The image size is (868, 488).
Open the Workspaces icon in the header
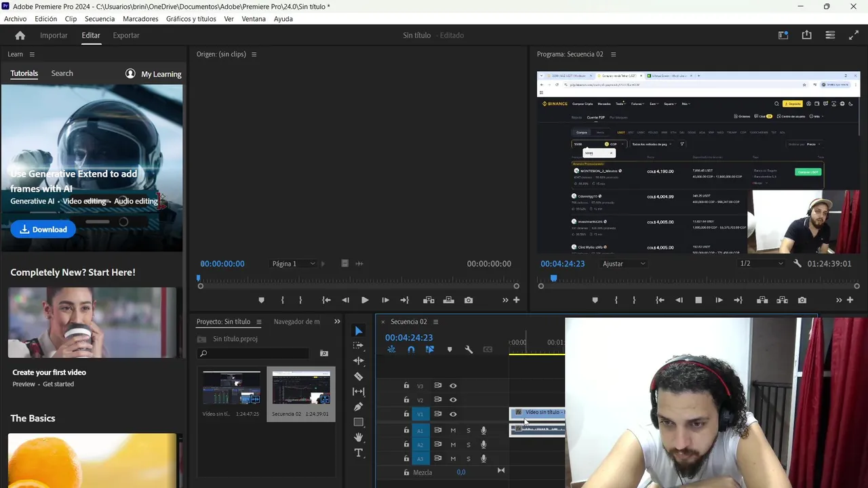[783, 35]
